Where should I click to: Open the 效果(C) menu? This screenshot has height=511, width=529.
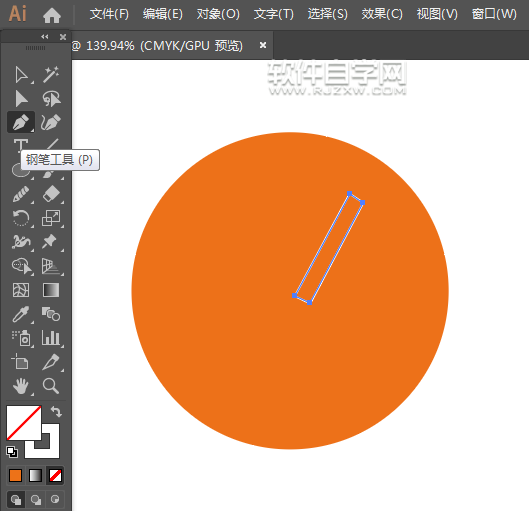click(x=382, y=14)
